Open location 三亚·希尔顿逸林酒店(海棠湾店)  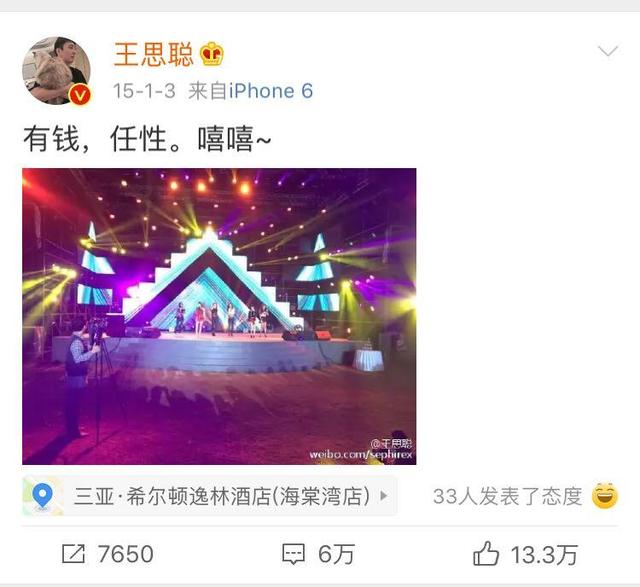[222, 496]
